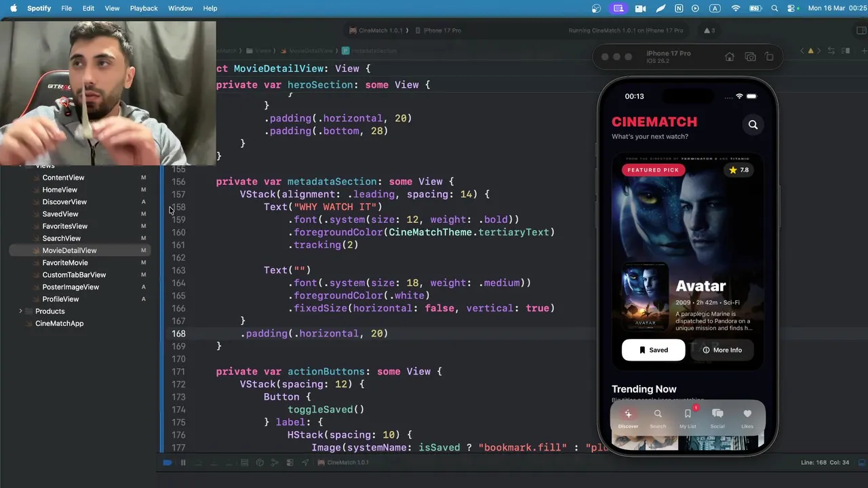
Task: Open the Window menu
Action: [180, 8]
